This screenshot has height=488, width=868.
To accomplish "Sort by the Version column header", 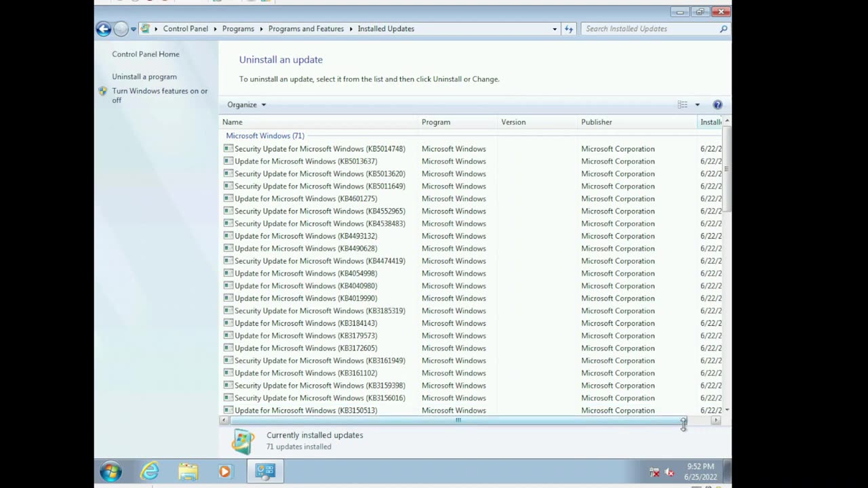I will [538, 122].
